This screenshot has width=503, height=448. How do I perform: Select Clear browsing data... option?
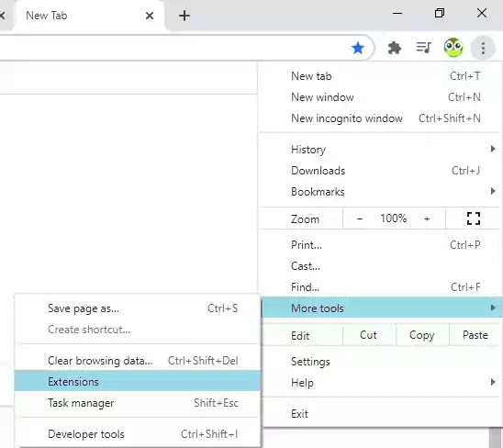pyautogui.click(x=138, y=361)
